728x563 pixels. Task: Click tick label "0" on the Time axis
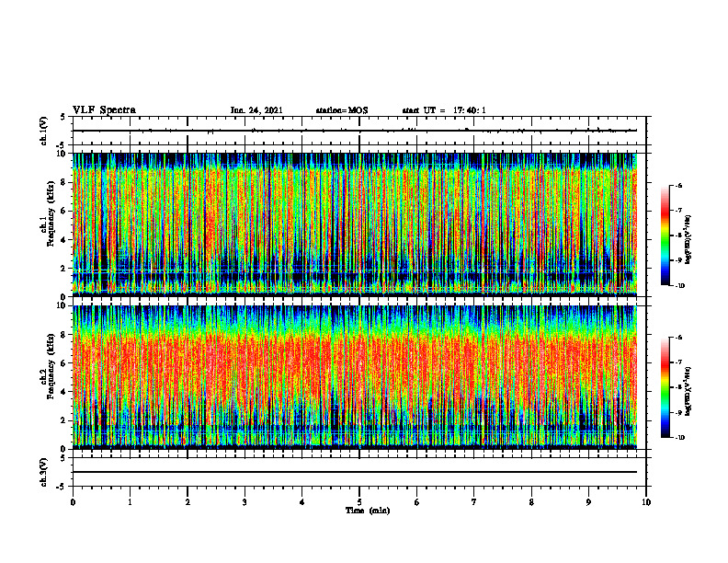pyautogui.click(x=73, y=502)
